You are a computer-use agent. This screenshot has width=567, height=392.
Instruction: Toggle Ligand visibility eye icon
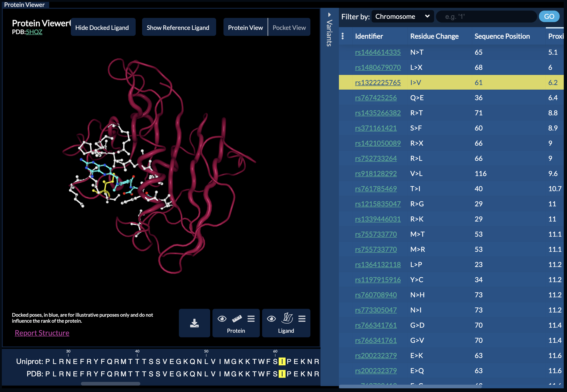(x=271, y=319)
